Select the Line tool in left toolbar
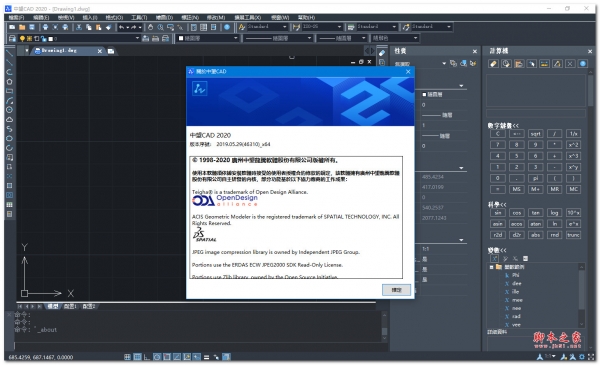The image size is (600, 365). coord(10,53)
